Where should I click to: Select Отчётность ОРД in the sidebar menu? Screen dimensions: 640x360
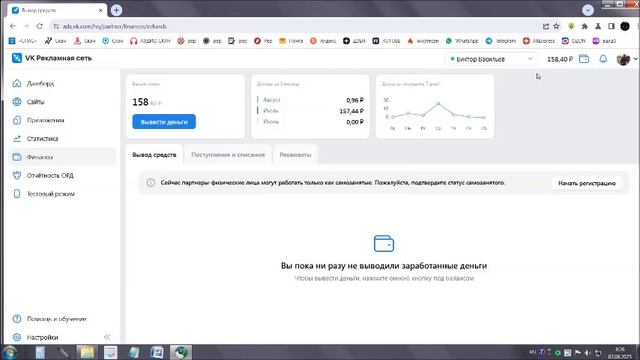point(62,175)
